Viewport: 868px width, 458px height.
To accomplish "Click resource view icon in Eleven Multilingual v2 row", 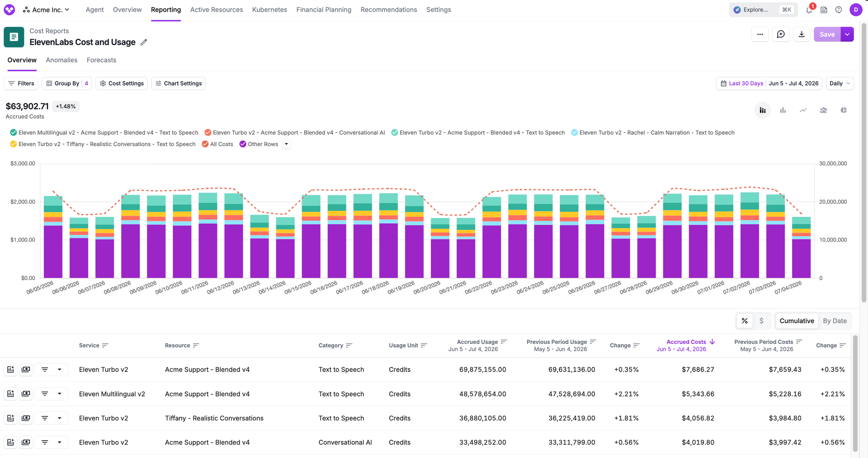I will tap(26, 394).
